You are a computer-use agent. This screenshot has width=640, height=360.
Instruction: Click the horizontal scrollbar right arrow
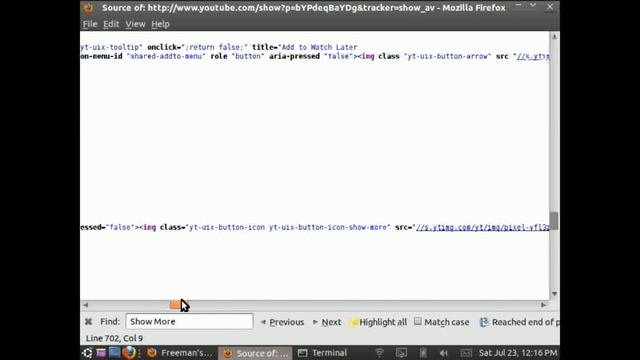[543, 304]
